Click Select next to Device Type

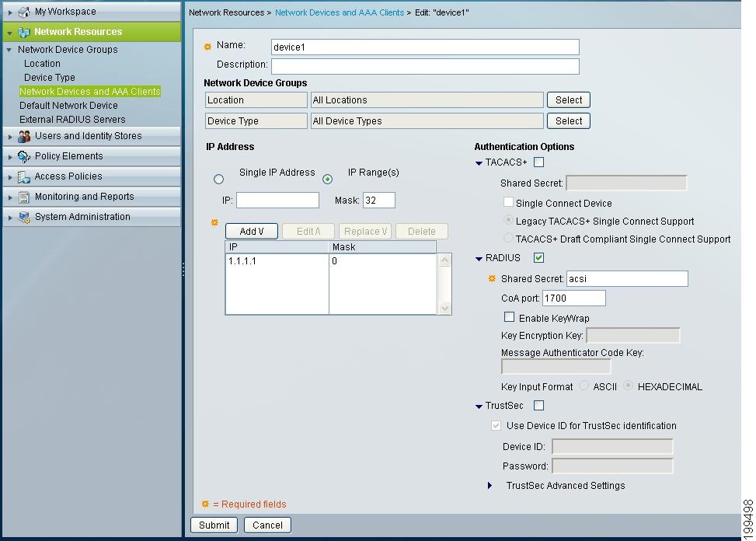568,120
